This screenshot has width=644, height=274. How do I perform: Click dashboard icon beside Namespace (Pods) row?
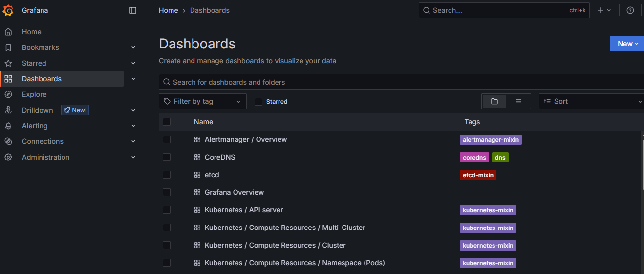(197, 263)
